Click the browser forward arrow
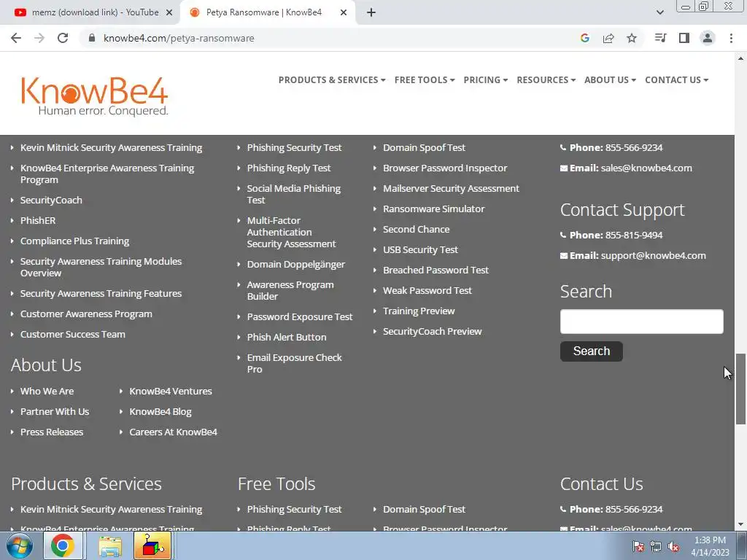The width and height of the screenshot is (747, 560). point(39,38)
